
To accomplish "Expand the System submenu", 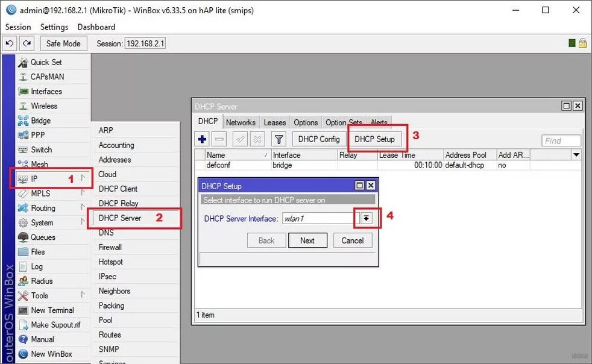I will pos(53,223).
